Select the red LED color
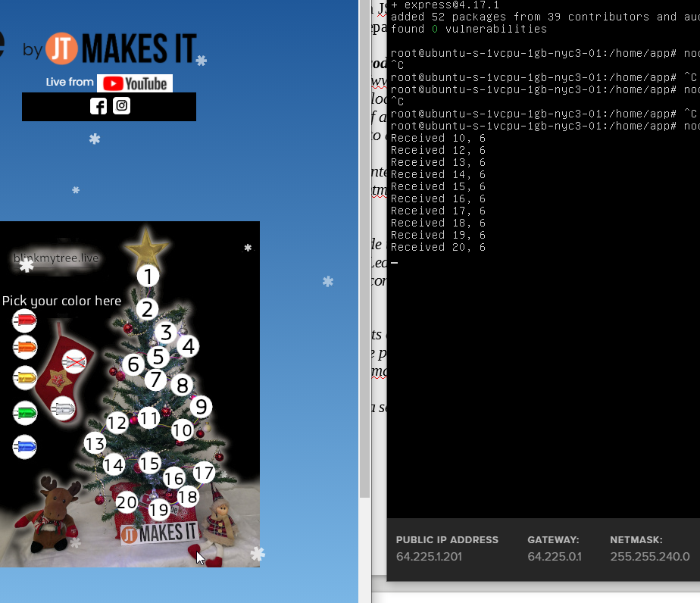Viewport: 700px width, 603px height. click(24, 320)
